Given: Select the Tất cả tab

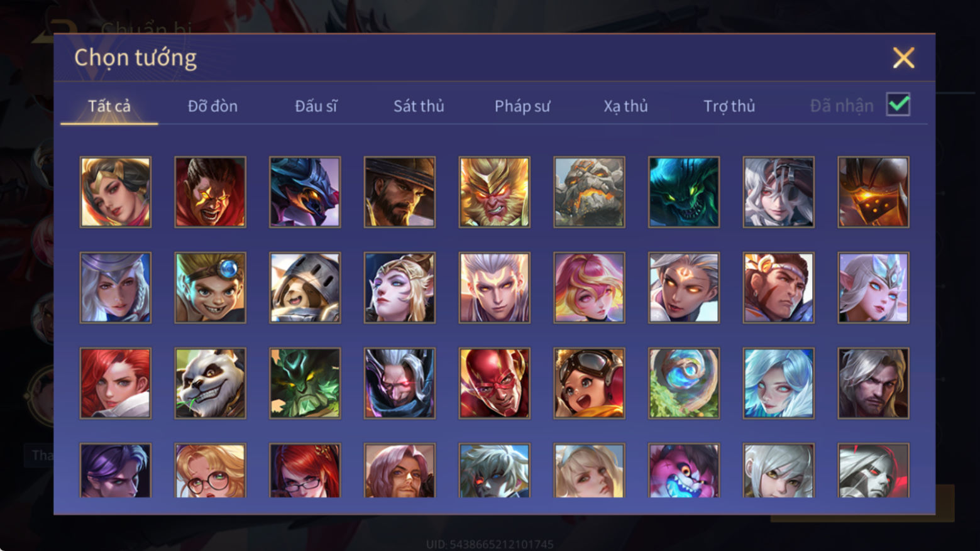Looking at the screenshot, I should click(x=109, y=106).
